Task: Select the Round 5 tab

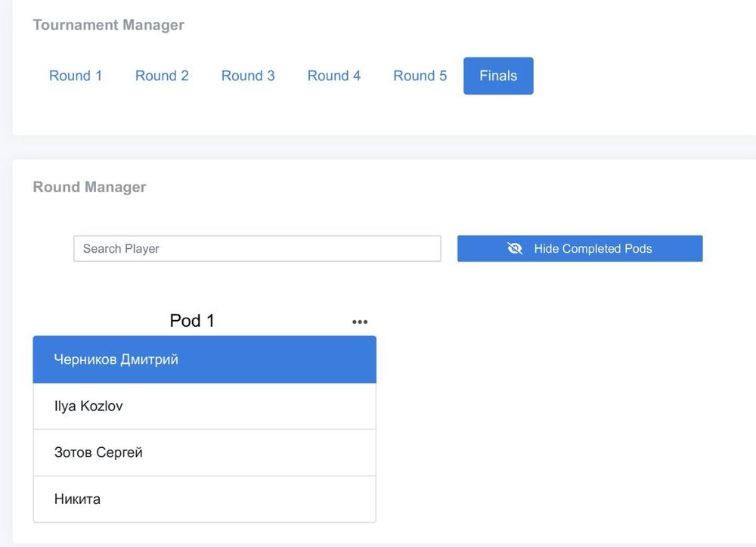Action: tap(420, 76)
